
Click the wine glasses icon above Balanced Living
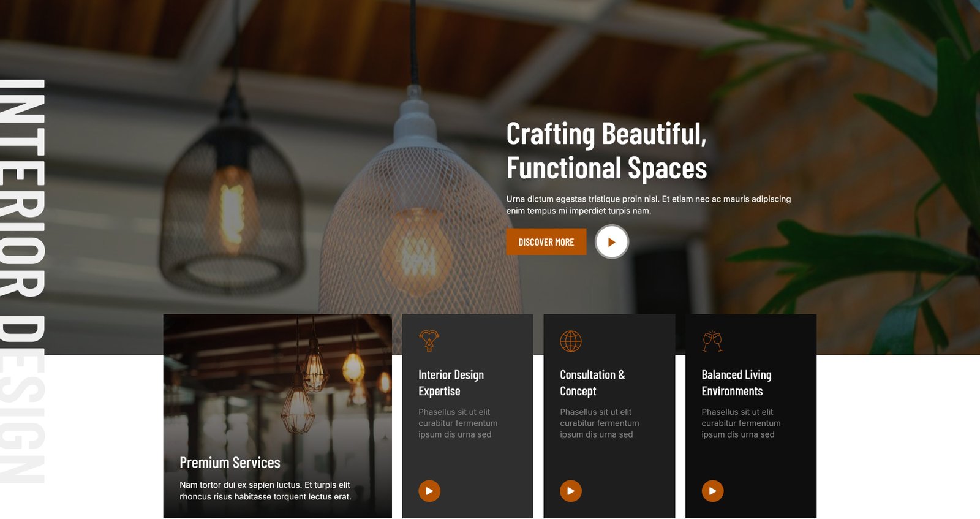tap(712, 341)
